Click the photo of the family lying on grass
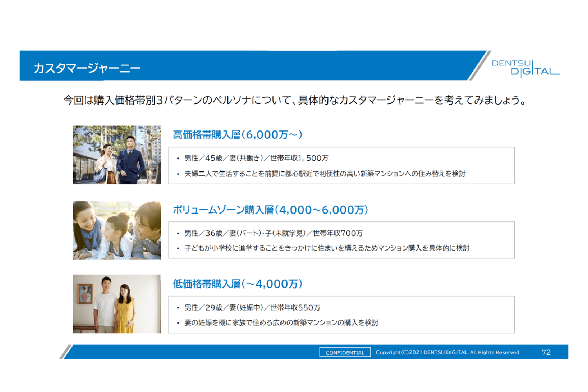The image size is (588, 392). 117,230
